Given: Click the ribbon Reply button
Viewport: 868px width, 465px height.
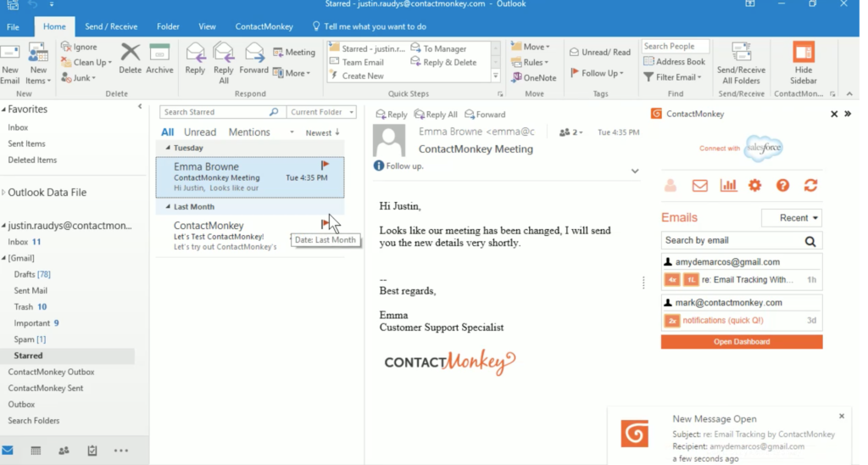Looking at the screenshot, I should (x=195, y=59).
